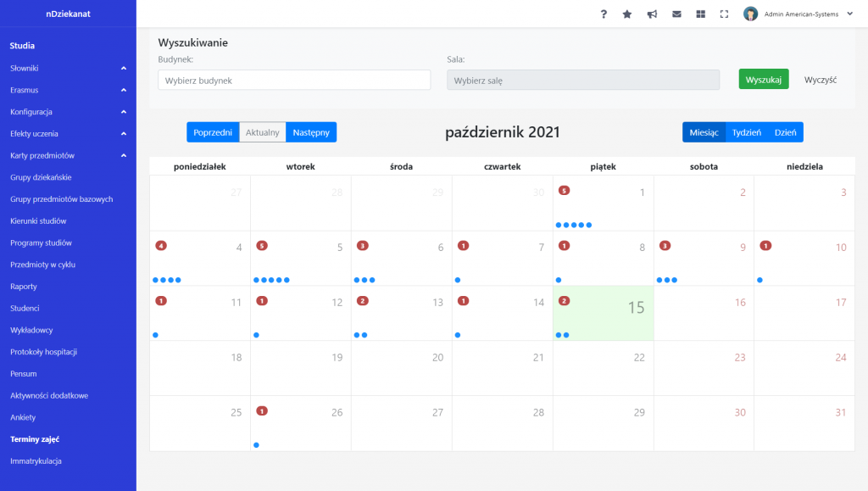
Task: Click the blue event dot on October 7
Action: coord(458,280)
